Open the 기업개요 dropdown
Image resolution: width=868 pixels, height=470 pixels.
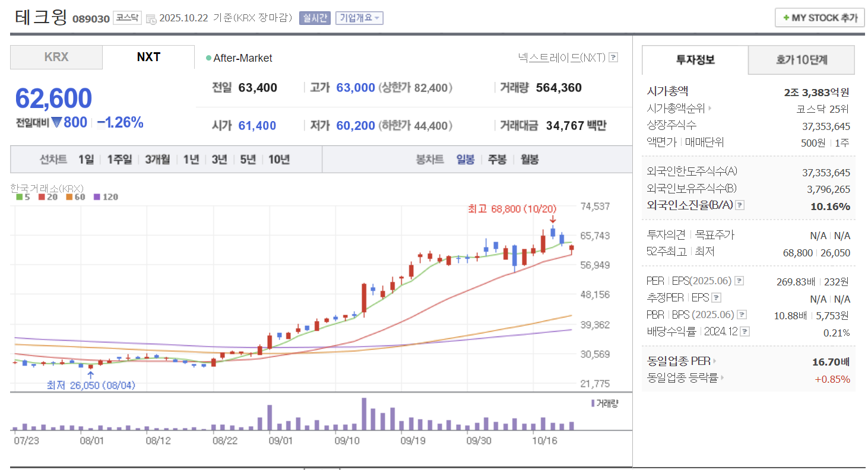[359, 18]
